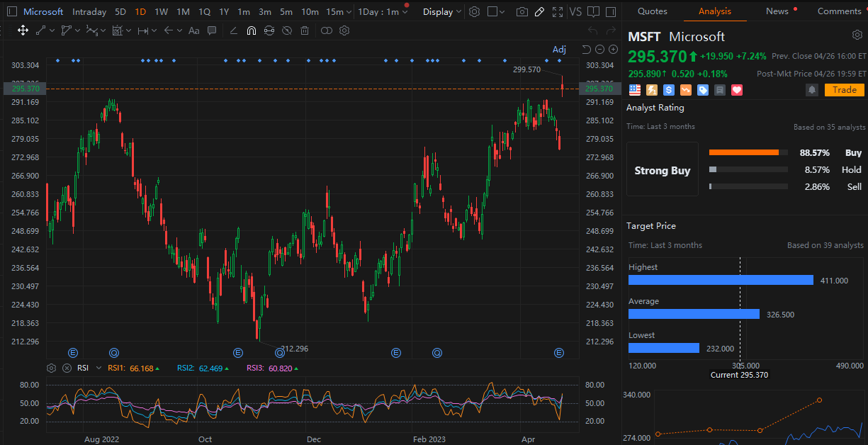Open MSFT panel settings gear

click(x=857, y=35)
